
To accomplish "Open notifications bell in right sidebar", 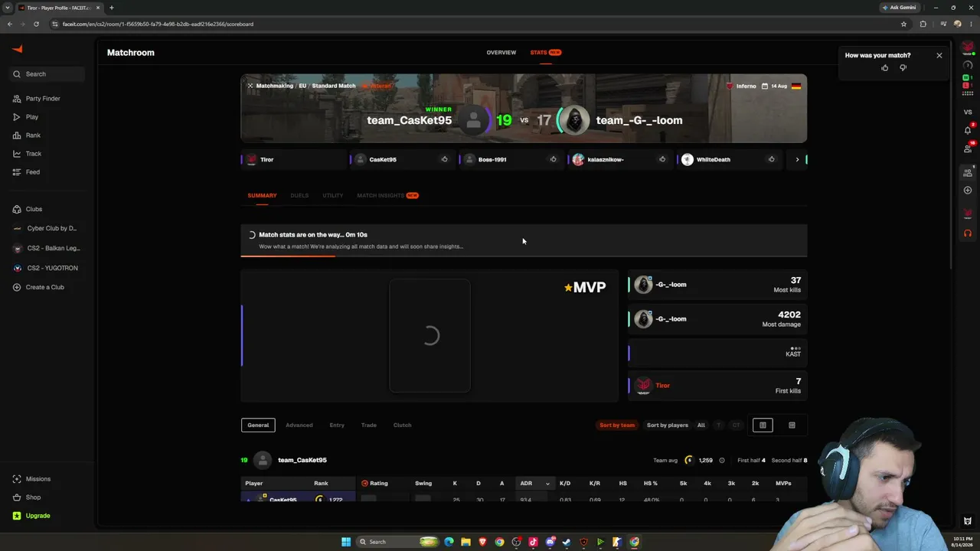I will pyautogui.click(x=968, y=130).
